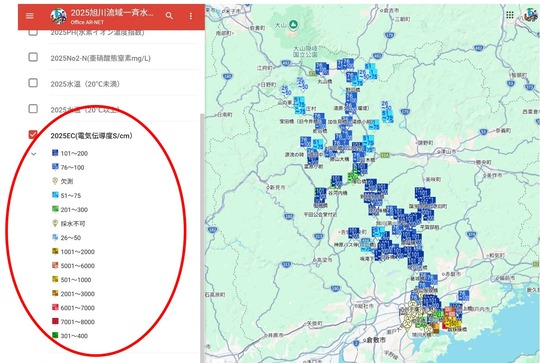Click the 7001～8000 legend label text
Image resolution: width=540 pixels, height=363 pixels.
[x=77, y=322]
